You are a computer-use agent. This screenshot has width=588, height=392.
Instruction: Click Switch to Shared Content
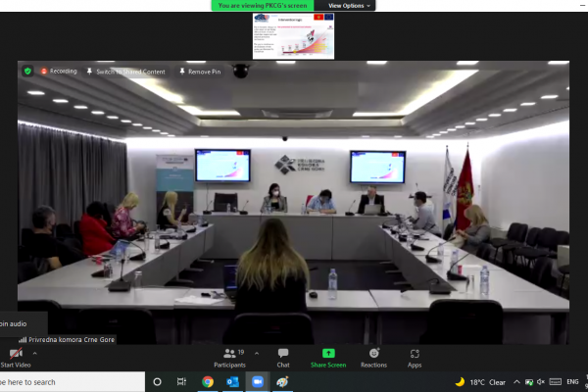[126, 72]
